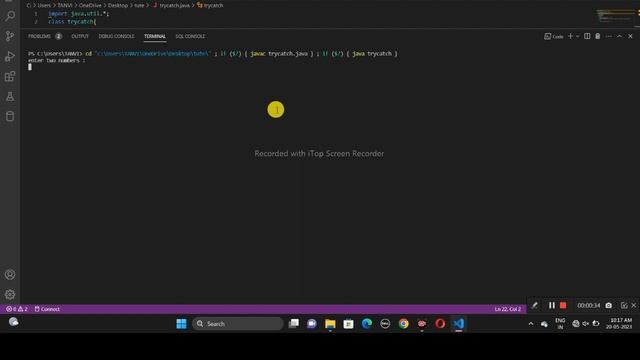This screenshot has width=640, height=360.
Task: Pause the screen recording
Action: tap(552, 305)
